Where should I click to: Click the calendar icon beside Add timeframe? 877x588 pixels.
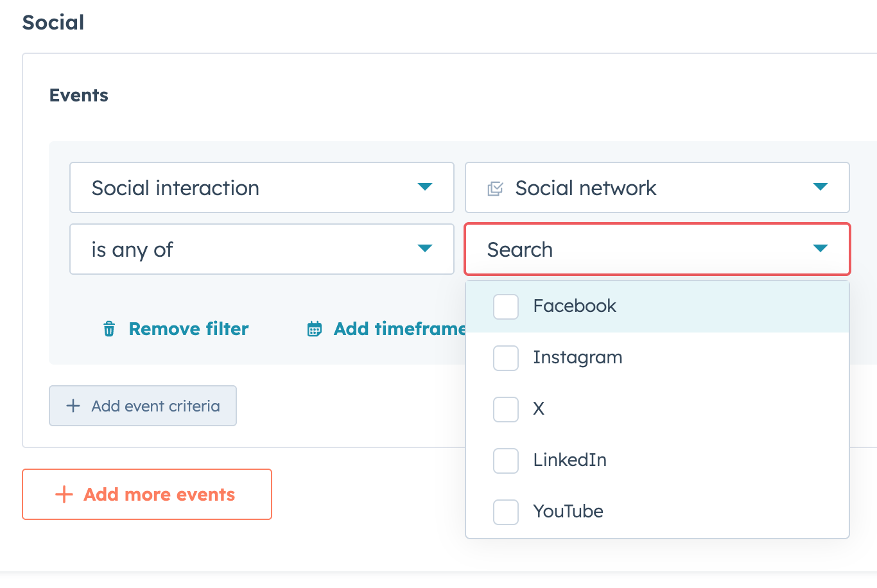(315, 329)
